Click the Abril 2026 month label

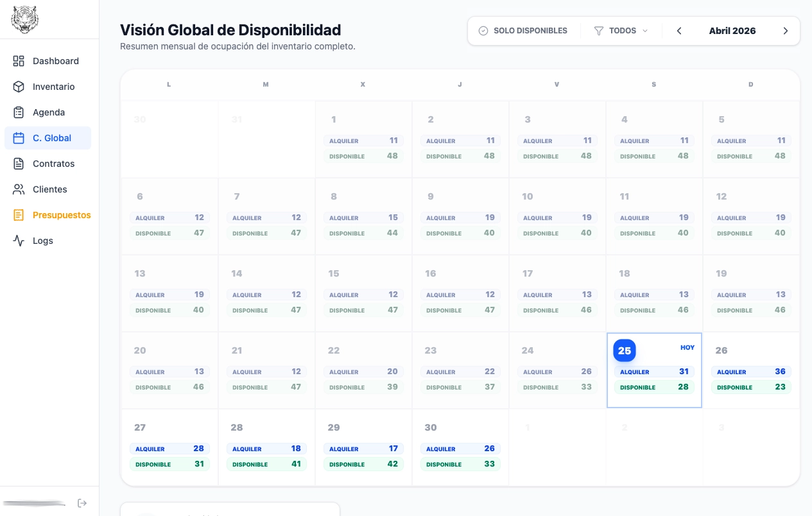(732, 31)
